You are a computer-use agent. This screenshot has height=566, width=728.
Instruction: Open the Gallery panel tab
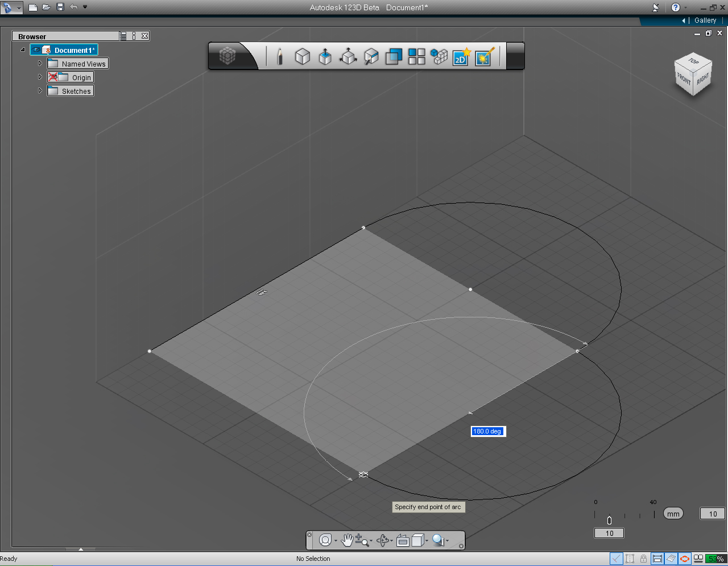705,20
